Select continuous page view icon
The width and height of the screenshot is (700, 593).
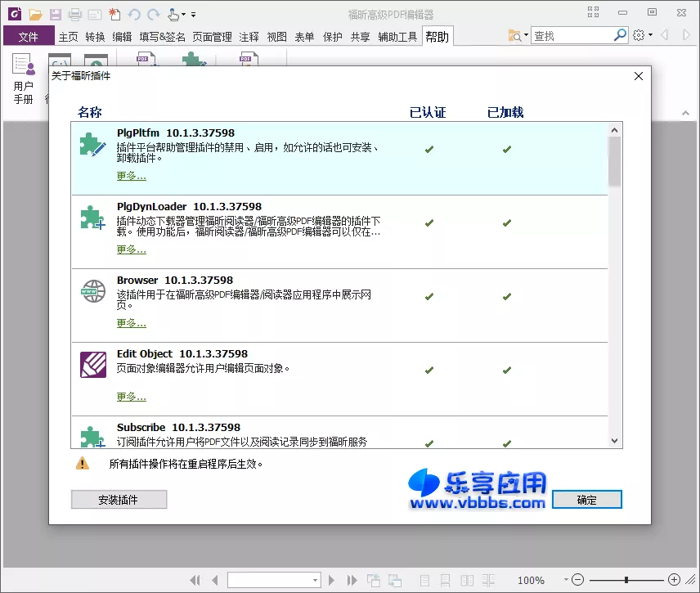[445, 580]
